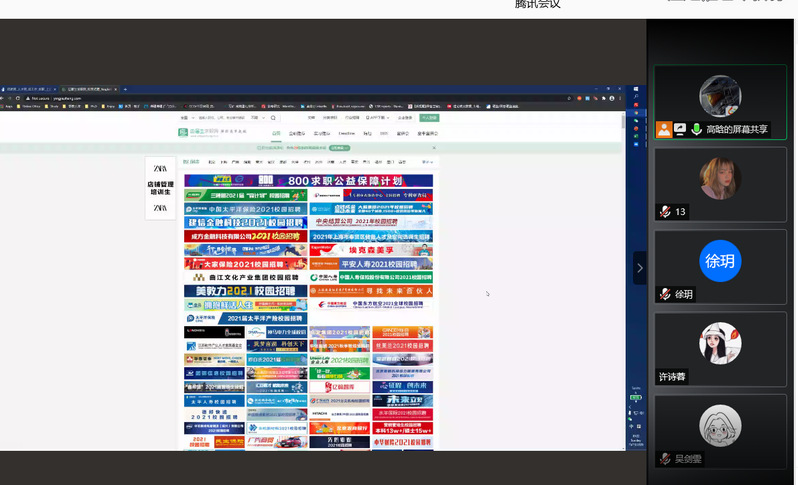Open the APP下载 dropdown

tap(377, 118)
